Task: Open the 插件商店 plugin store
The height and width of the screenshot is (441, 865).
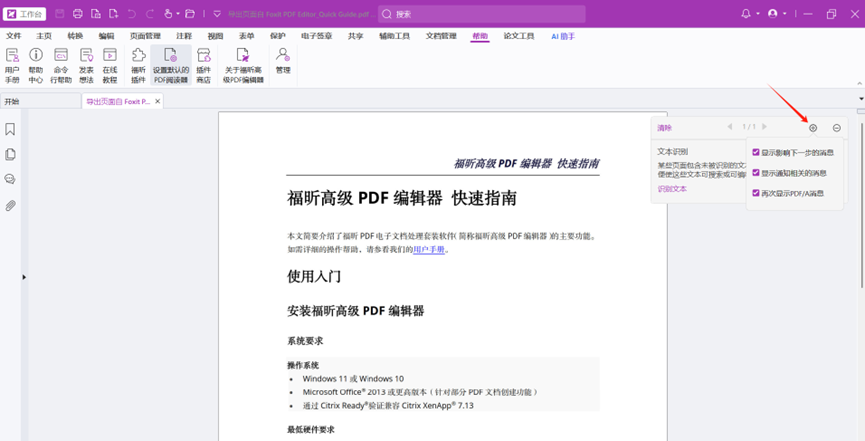Action: pyautogui.click(x=204, y=65)
